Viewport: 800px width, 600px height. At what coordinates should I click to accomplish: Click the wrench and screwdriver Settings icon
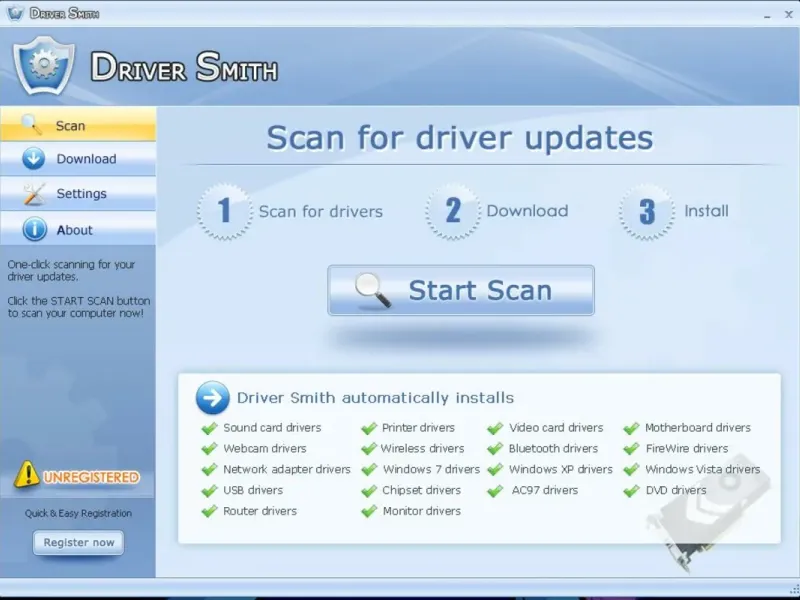coord(34,194)
